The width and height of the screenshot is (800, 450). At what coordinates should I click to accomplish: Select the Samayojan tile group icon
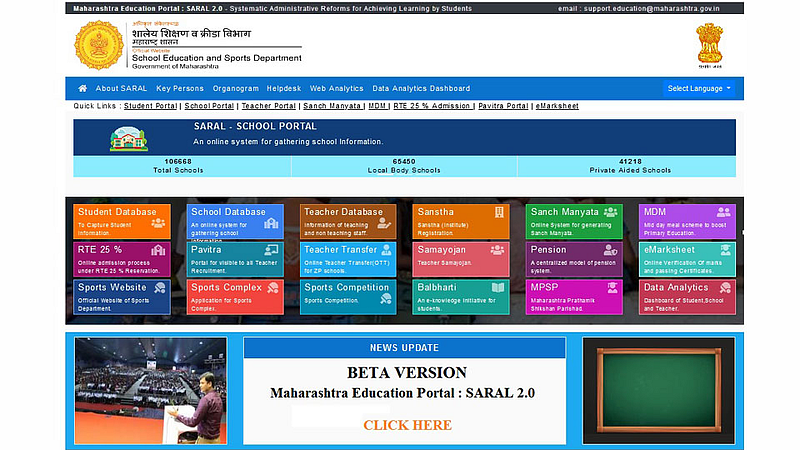click(x=497, y=249)
